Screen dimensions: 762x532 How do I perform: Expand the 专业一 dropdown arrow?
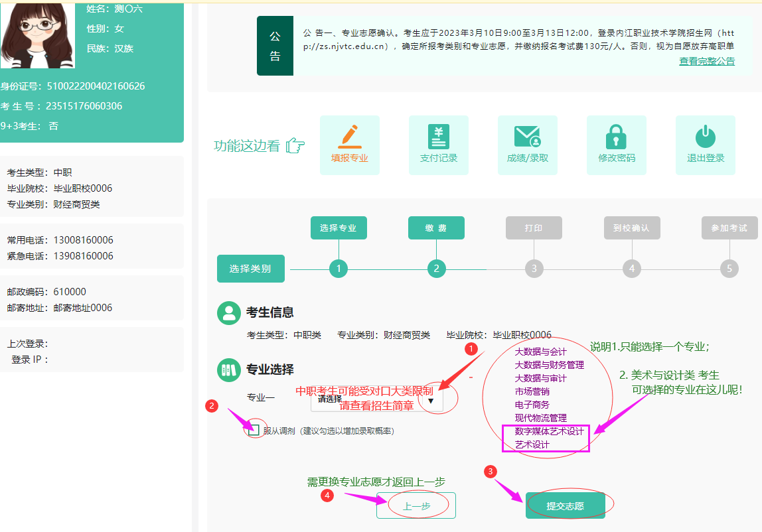(430, 401)
